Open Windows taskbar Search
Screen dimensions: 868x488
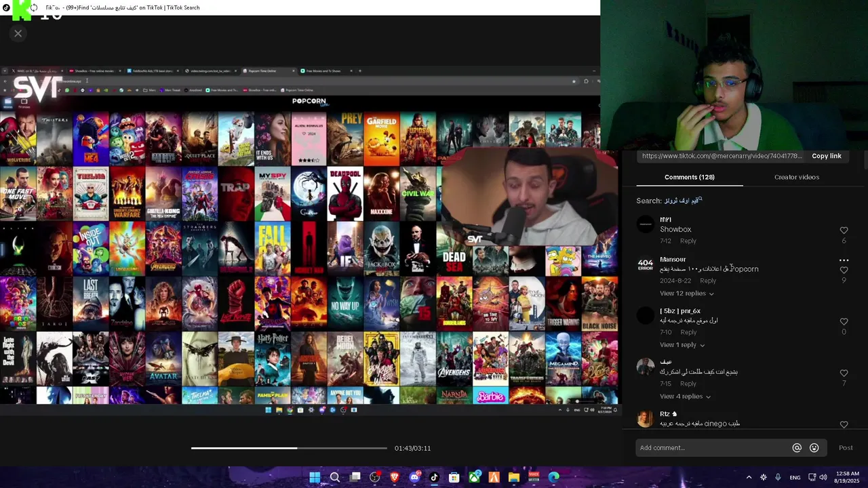click(334, 477)
